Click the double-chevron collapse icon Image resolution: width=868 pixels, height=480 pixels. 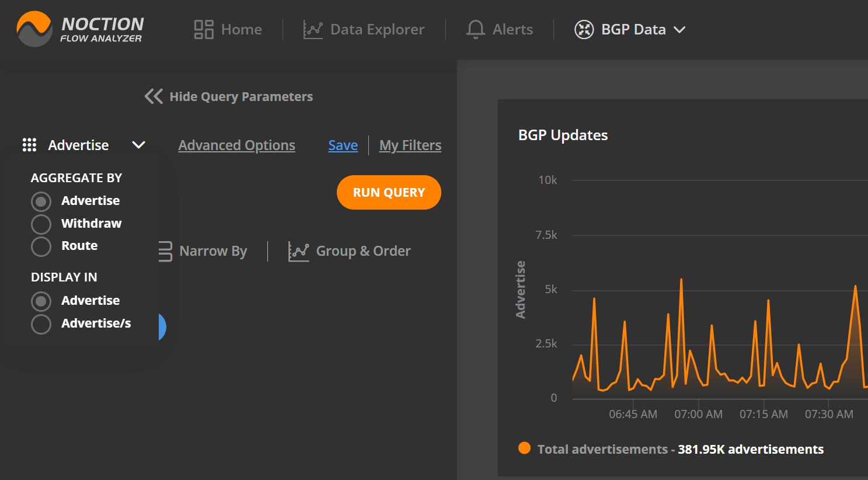154,96
